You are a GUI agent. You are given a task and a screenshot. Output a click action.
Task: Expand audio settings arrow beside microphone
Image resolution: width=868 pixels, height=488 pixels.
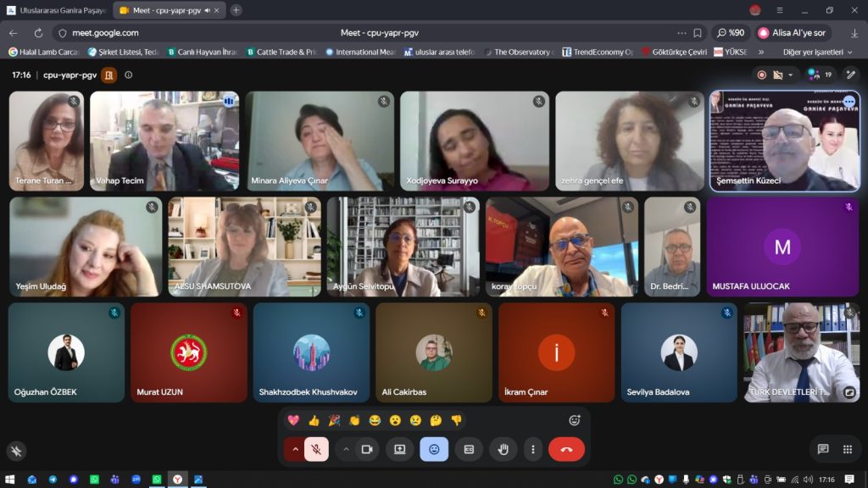(295, 449)
